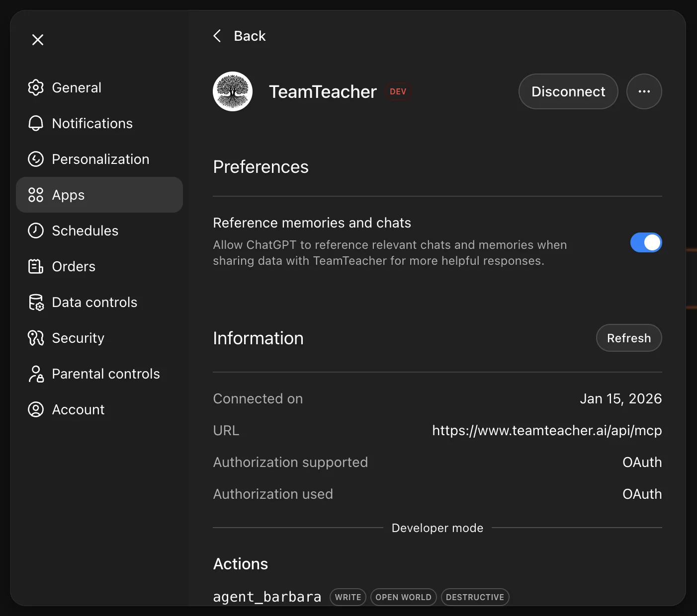Click the back chevron arrow
Viewport: 697px width, 616px height.
217,35
